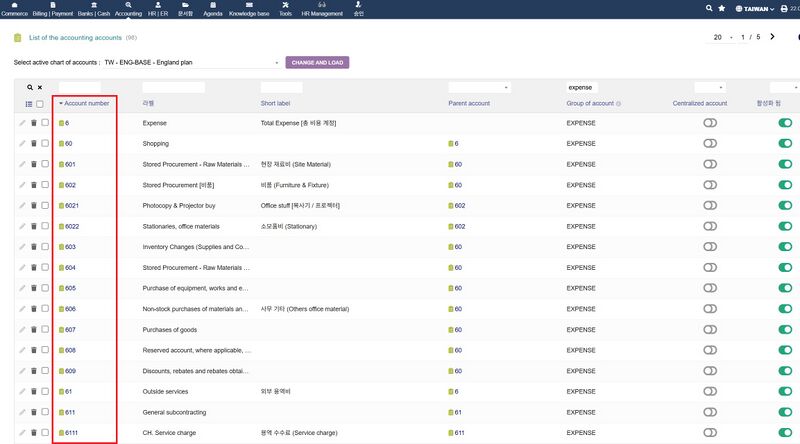Screen dimensions: 800x444
Task: Click the CHANGE AND LOAD button
Action: (317, 62)
